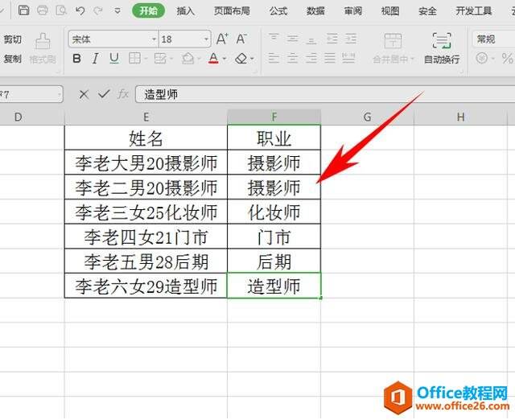Click the 剪切 cut button
515x420 pixels.
(x=13, y=39)
